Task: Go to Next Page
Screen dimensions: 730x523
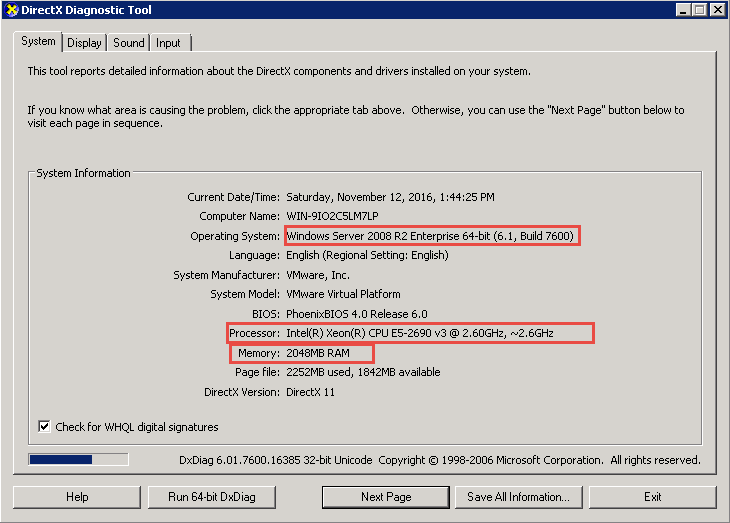Action: [x=386, y=497]
